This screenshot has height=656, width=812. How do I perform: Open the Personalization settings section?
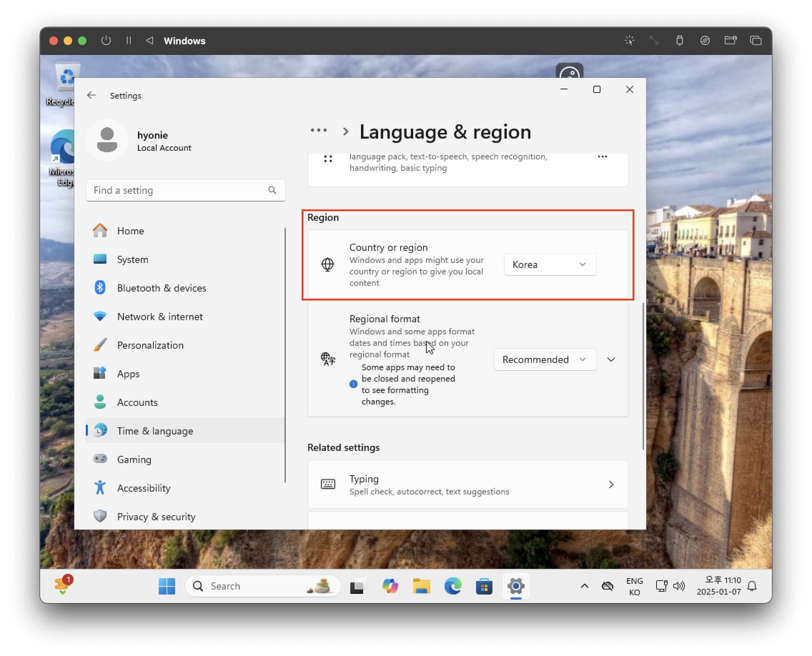pos(150,345)
